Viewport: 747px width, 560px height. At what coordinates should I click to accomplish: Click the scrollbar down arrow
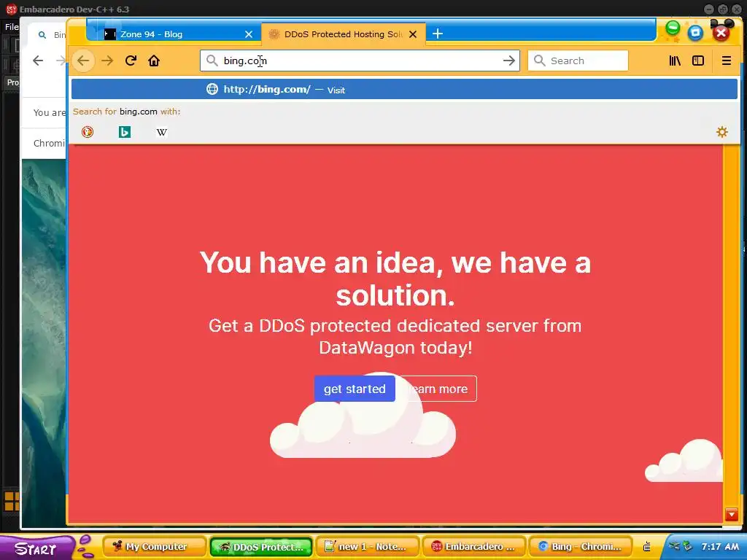click(x=731, y=514)
